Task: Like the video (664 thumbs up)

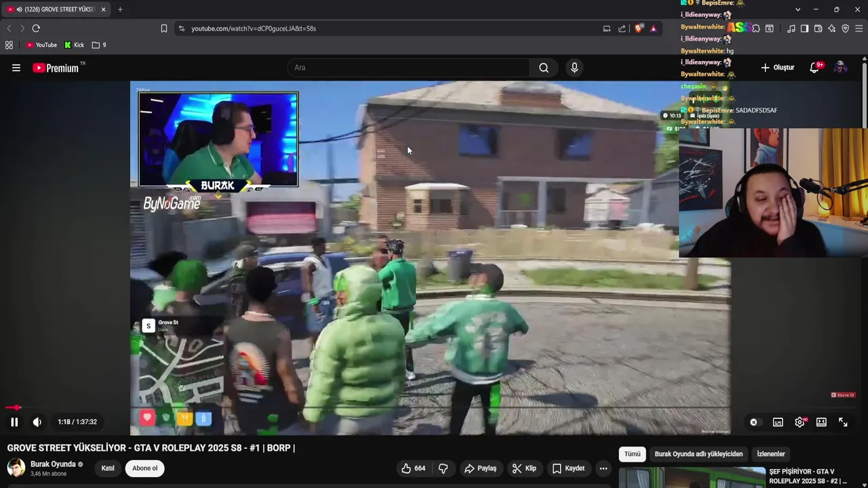Action: 414,468
